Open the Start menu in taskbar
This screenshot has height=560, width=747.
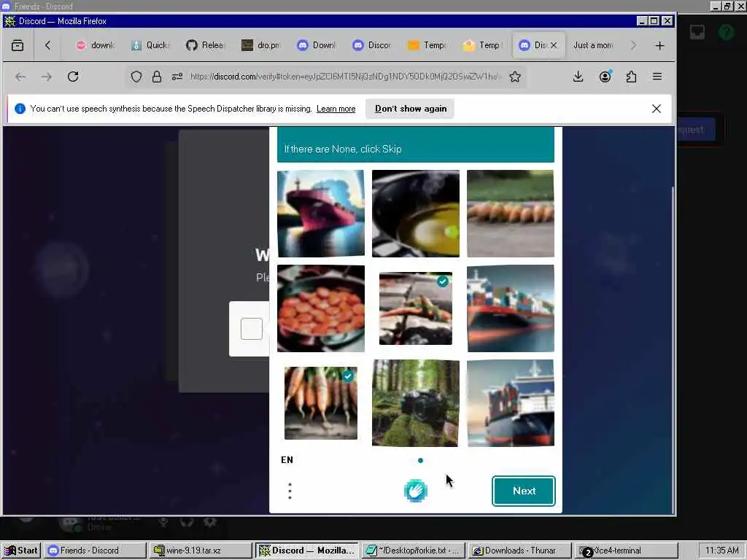pos(21,551)
